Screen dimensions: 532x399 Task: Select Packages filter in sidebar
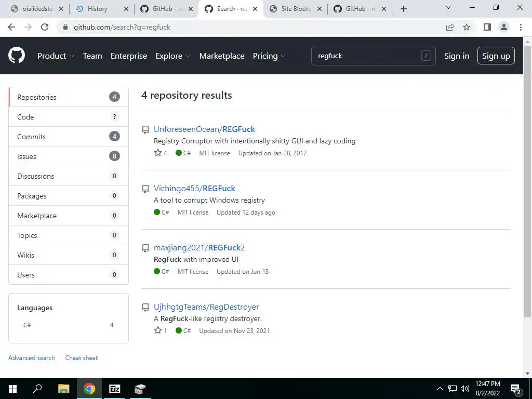click(x=69, y=196)
